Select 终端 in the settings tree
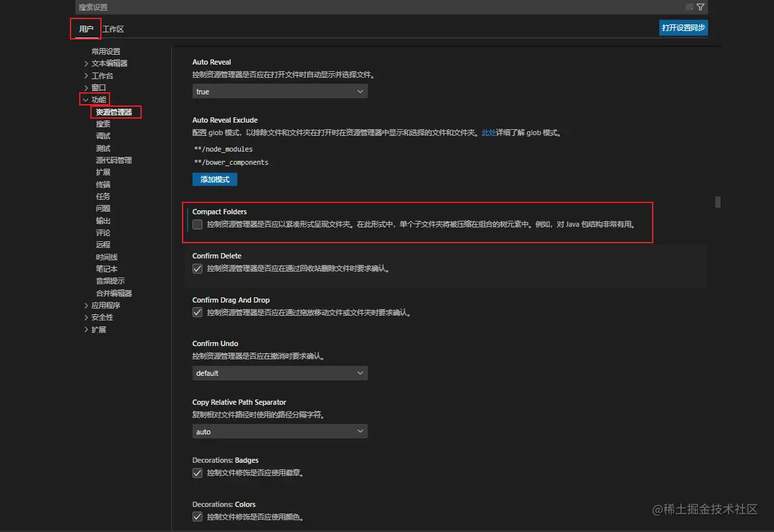The image size is (774, 532). [x=103, y=184]
